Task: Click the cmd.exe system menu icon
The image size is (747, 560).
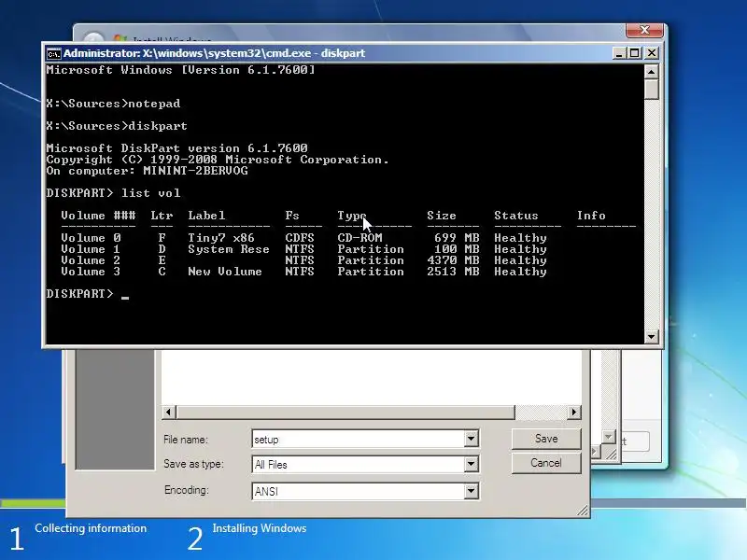Action: tap(53, 53)
